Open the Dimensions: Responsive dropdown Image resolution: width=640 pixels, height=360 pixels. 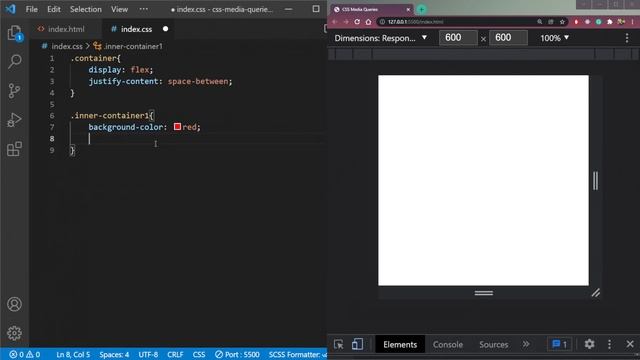[x=381, y=38]
